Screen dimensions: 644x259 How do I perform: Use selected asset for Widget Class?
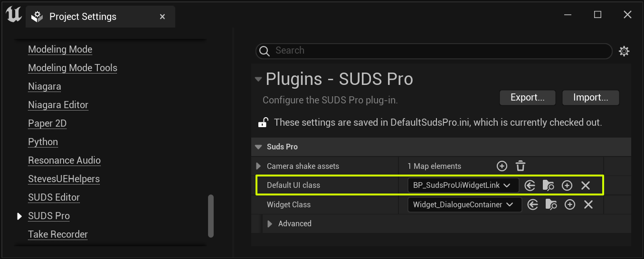point(533,204)
